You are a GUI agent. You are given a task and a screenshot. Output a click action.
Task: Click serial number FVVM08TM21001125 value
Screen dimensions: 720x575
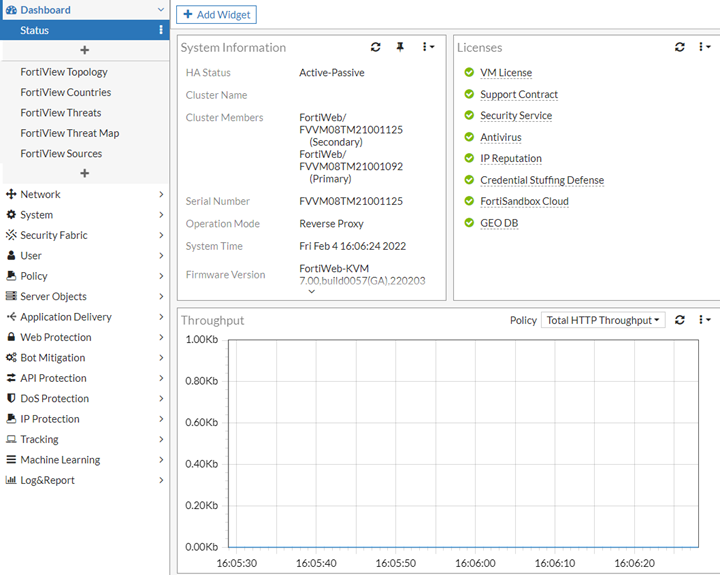pos(351,201)
